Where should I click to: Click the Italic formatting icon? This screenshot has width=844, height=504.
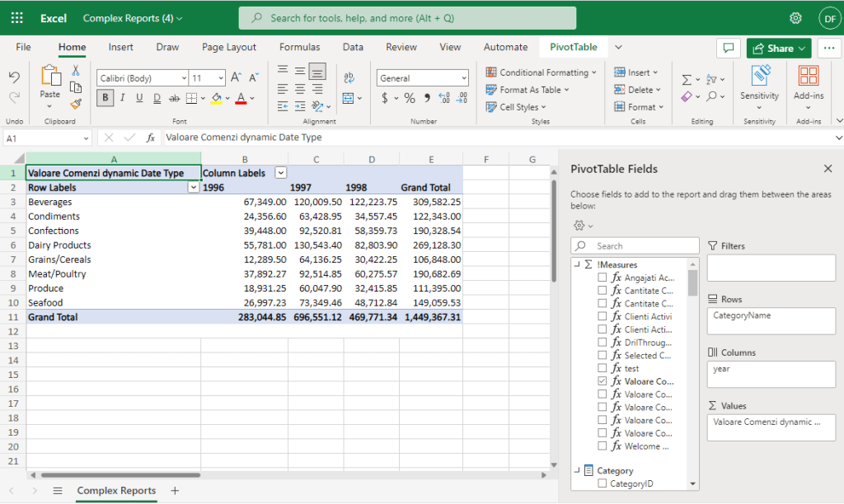tap(122, 98)
